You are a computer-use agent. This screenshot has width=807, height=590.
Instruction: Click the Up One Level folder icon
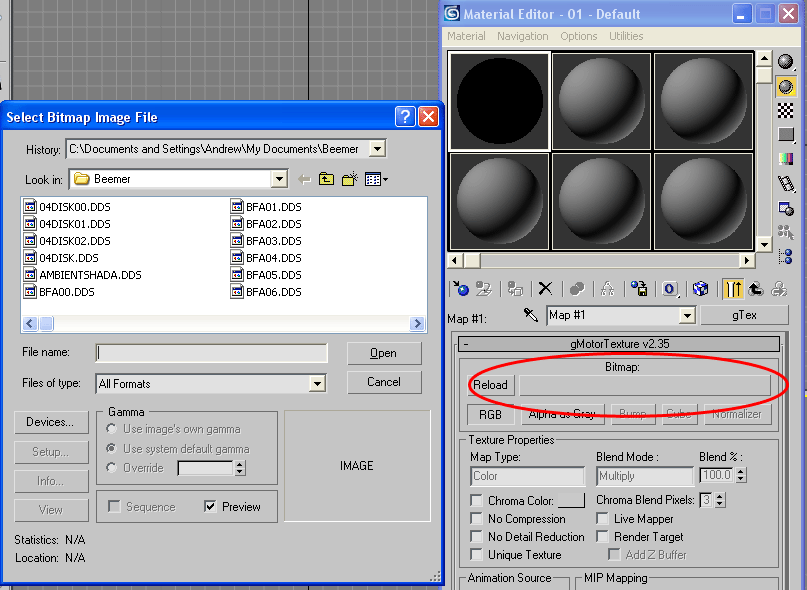(x=326, y=180)
